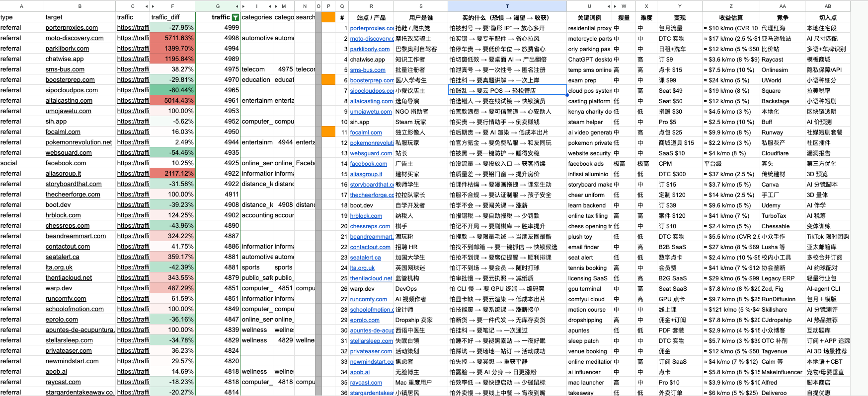The height and width of the screenshot is (396, 868).
Task: Select the 'ChatGPT deskto' keyword cell
Action: tap(589, 60)
